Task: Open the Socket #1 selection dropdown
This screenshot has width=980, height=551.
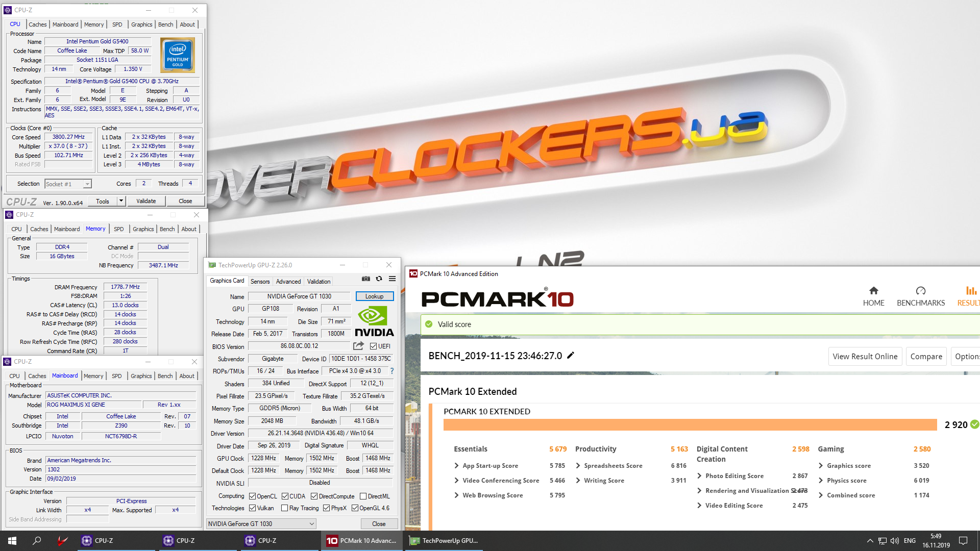Action: pos(68,184)
